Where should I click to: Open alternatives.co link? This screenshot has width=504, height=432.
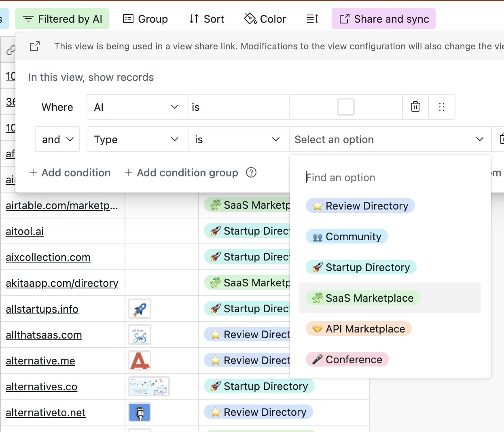click(42, 387)
